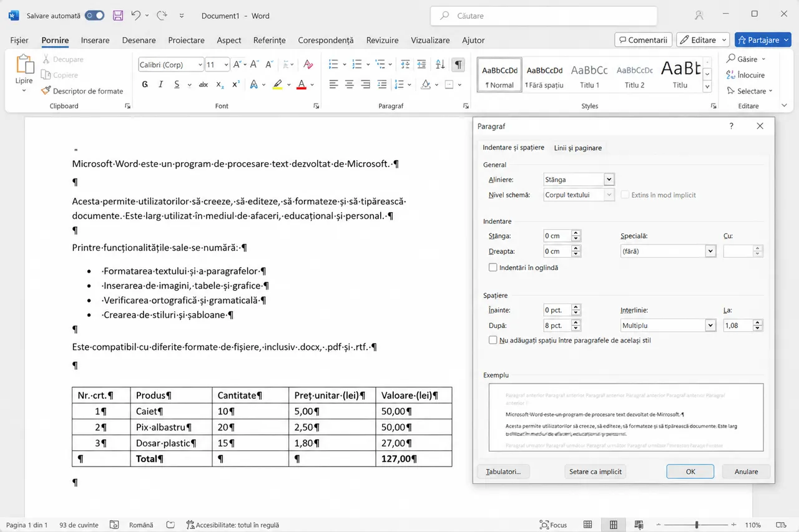Open the Comentarii pane
This screenshot has width=799, height=532.
coord(643,40)
